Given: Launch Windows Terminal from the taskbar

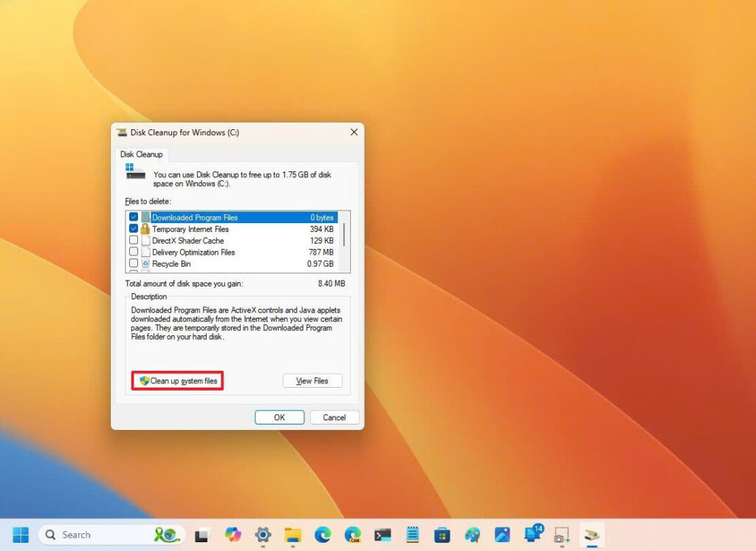Looking at the screenshot, I should point(381,534).
